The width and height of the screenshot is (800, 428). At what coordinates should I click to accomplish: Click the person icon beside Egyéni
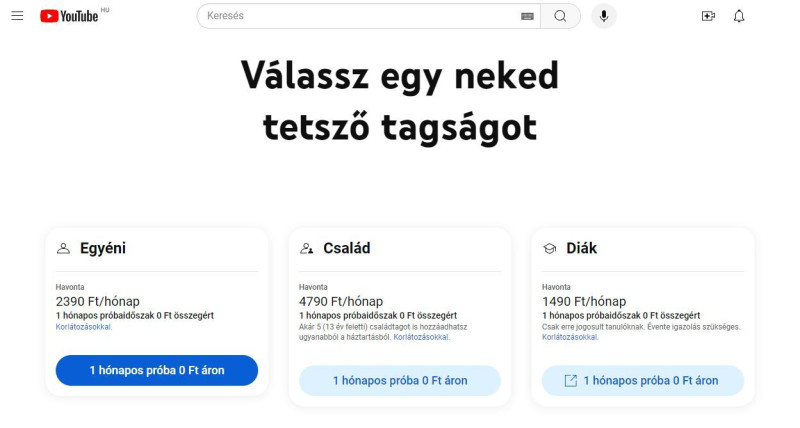point(64,248)
